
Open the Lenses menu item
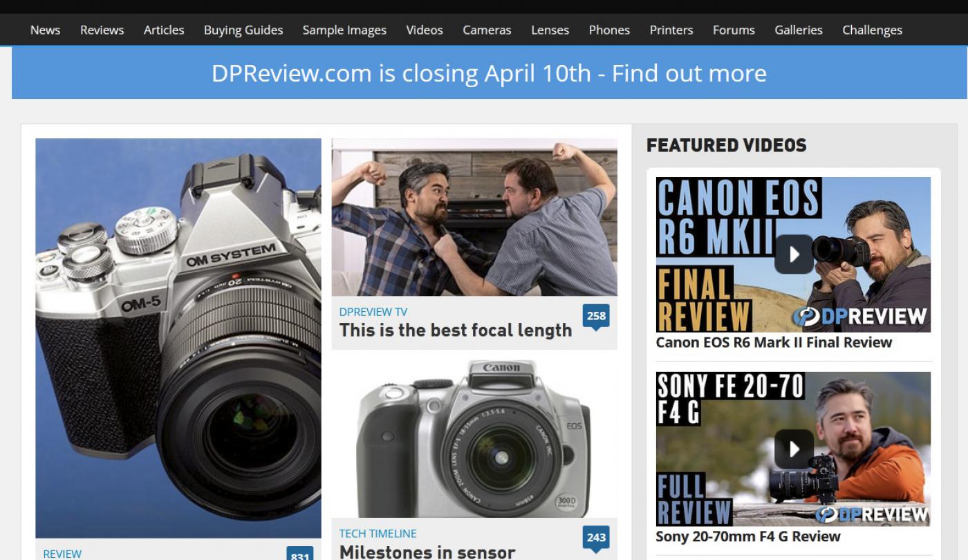pos(550,30)
